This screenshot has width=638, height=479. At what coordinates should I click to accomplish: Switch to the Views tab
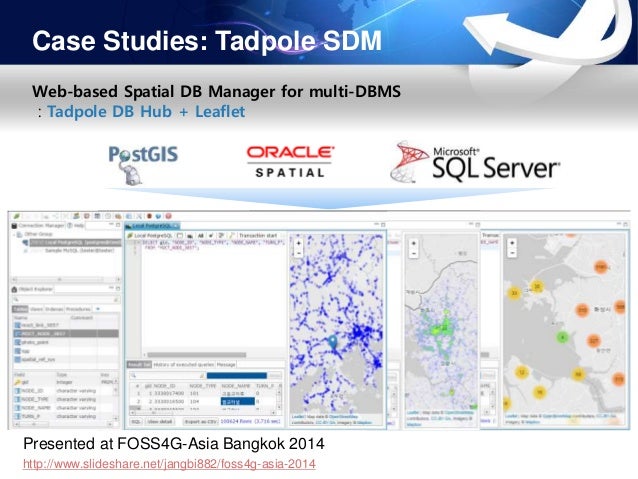click(36, 309)
